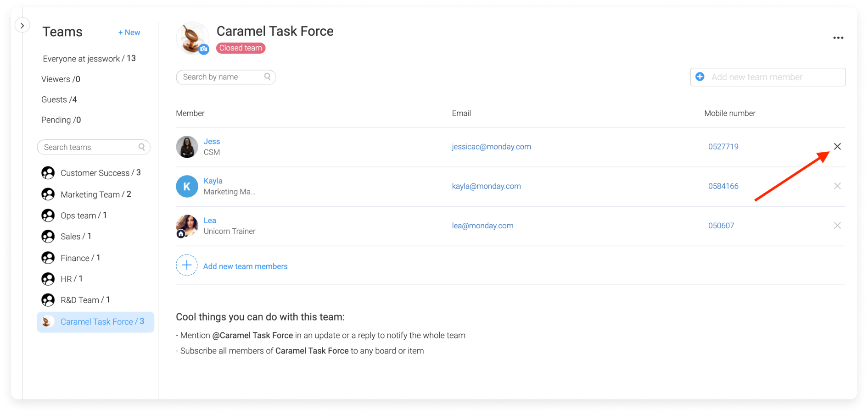Click Lea's profile picture

[187, 226]
